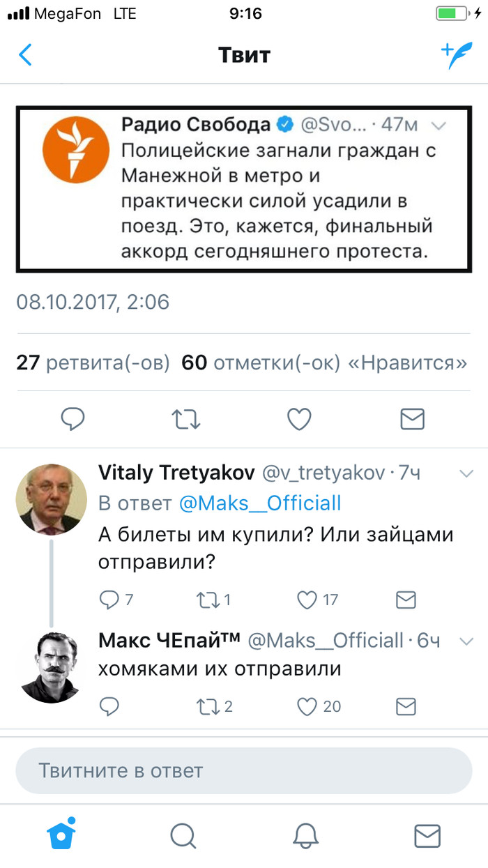
Task: View the 27 retweets list
Action: [93, 363]
